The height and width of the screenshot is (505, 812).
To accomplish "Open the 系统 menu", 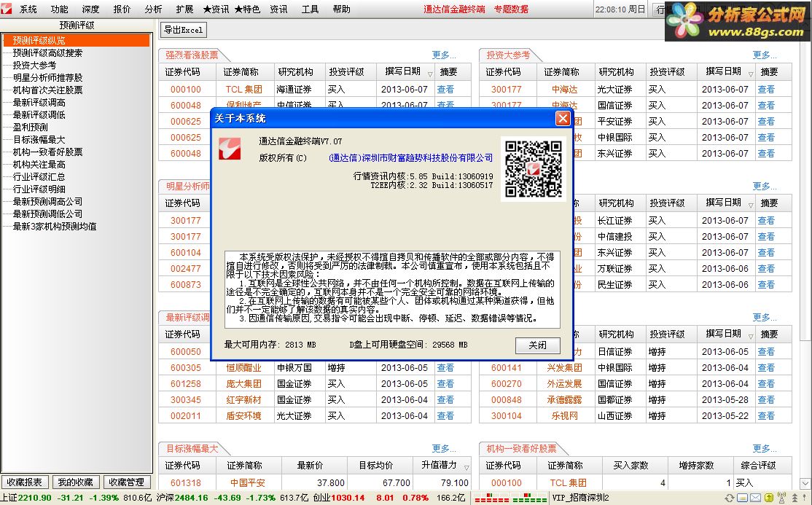I will click(28, 9).
